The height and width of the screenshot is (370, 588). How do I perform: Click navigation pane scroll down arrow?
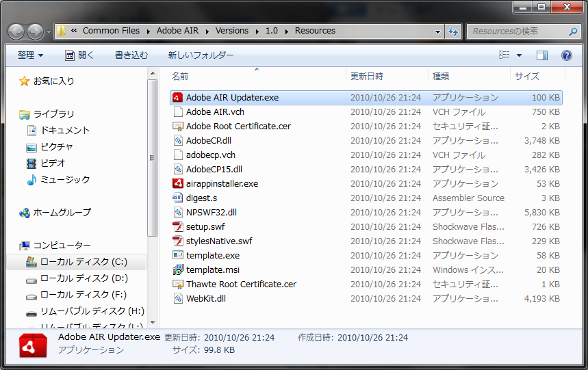(152, 322)
